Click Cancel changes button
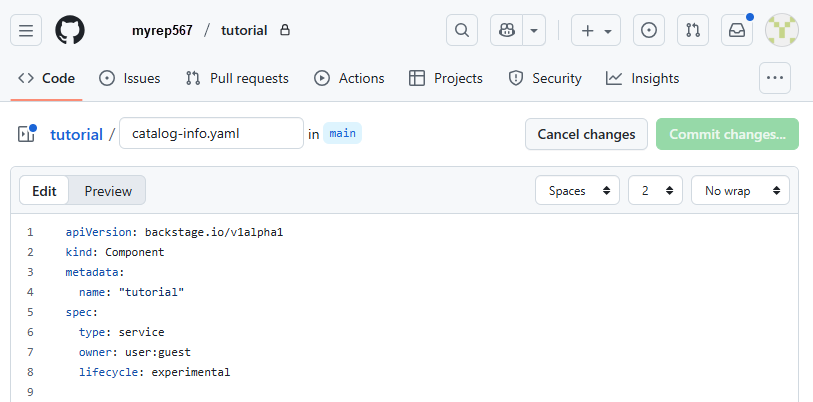 coord(586,134)
